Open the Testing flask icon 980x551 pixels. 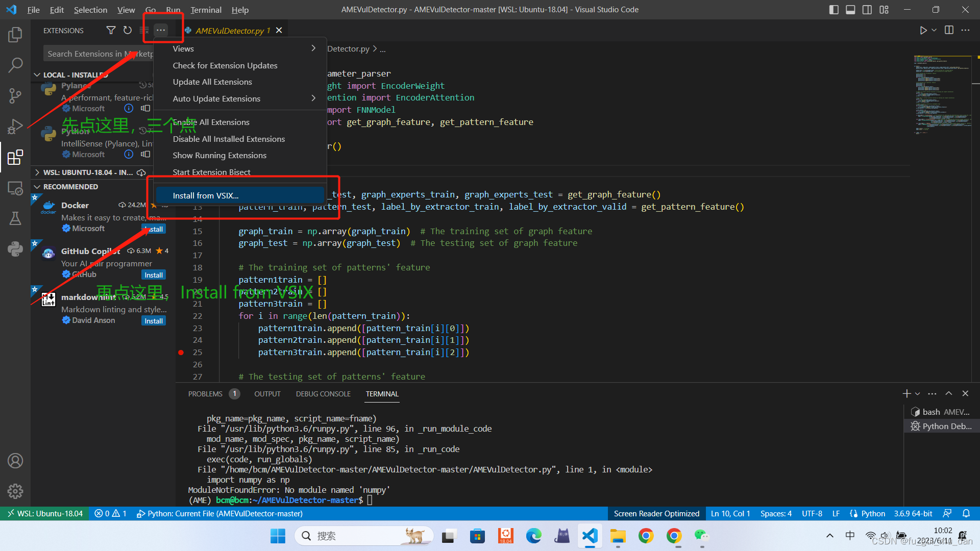15,218
